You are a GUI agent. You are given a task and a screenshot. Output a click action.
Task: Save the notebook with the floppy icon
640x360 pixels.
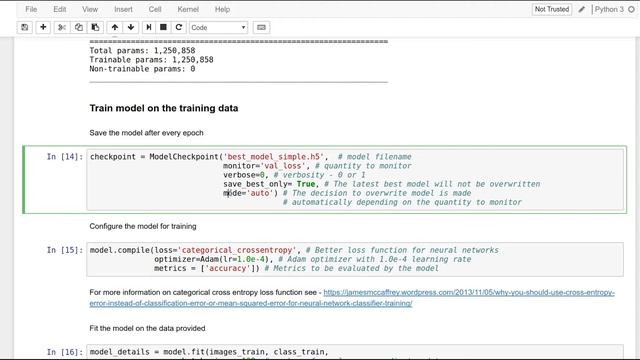point(25,27)
